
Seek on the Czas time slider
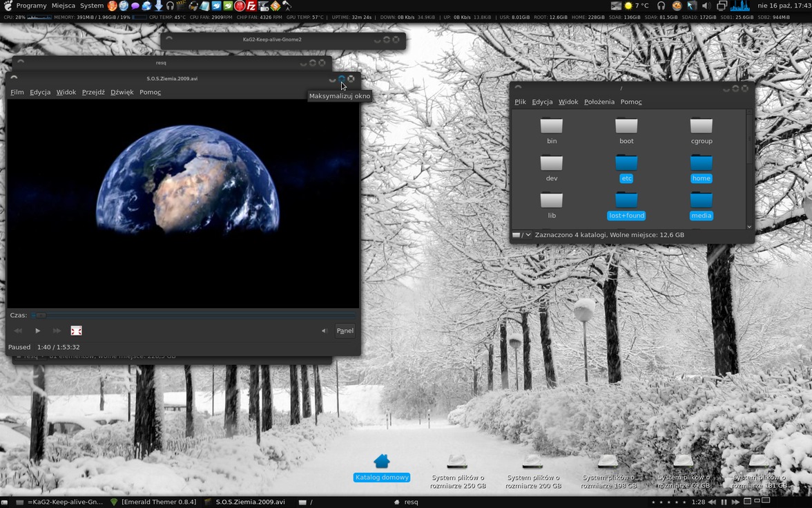(x=193, y=315)
